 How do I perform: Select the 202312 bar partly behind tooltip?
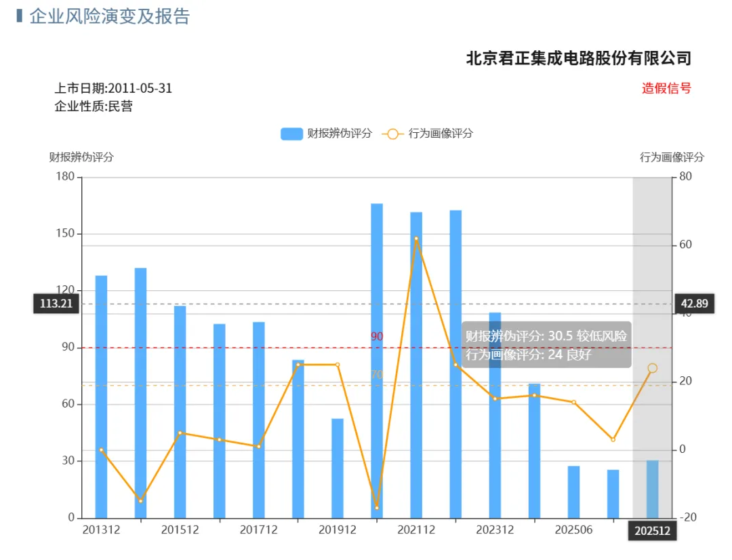point(495,415)
